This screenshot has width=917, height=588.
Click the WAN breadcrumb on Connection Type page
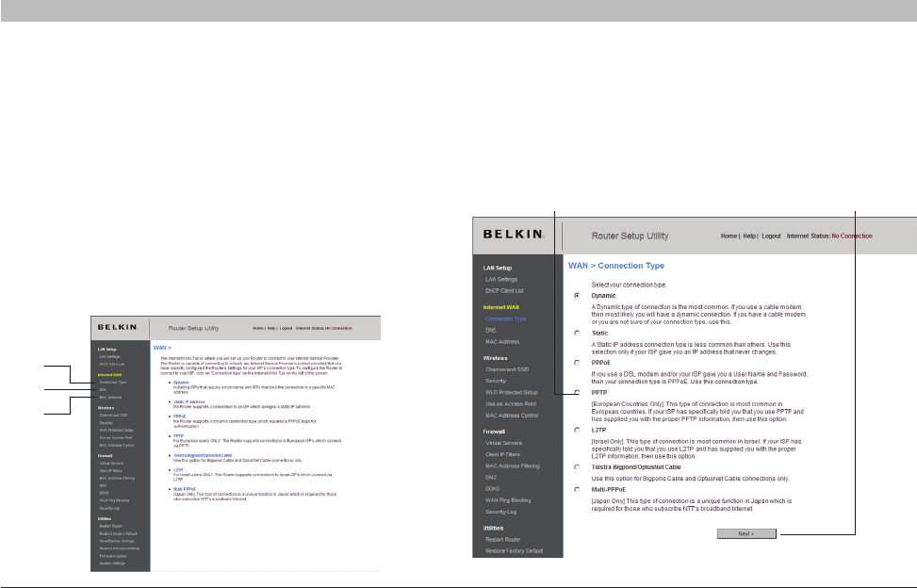coord(578,266)
